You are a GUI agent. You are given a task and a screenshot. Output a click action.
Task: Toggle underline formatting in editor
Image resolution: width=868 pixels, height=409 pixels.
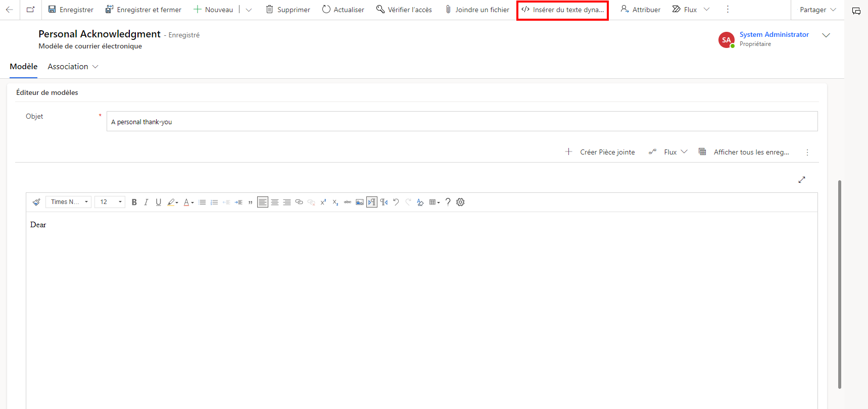pyautogui.click(x=159, y=202)
